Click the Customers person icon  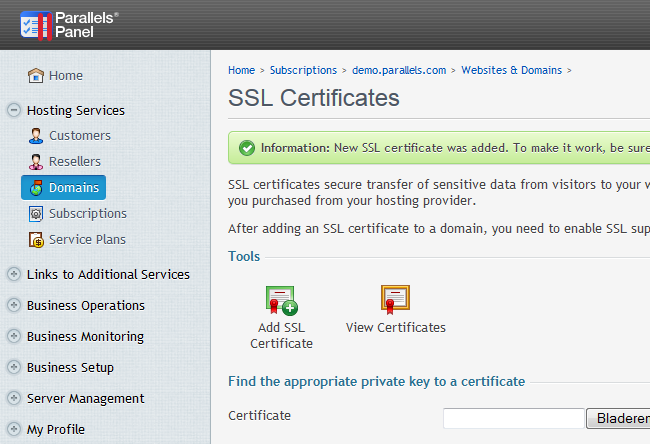pyautogui.click(x=36, y=136)
